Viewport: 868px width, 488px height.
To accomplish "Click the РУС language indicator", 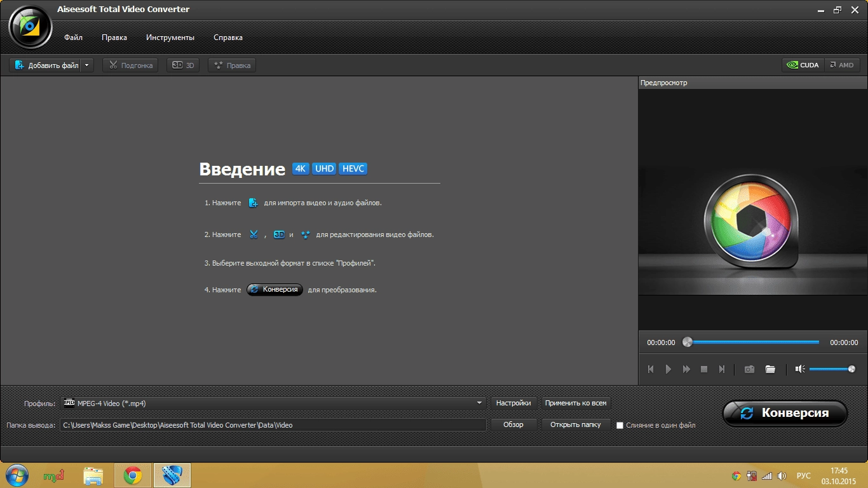I will click(804, 476).
